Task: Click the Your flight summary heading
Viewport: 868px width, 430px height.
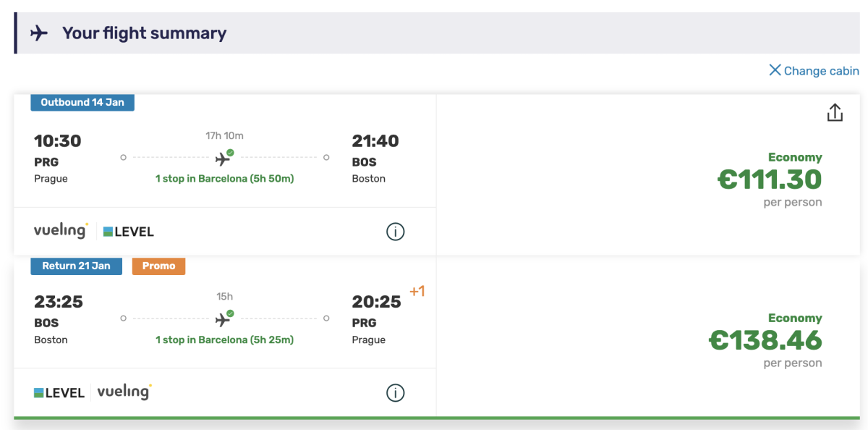Action: (x=144, y=33)
